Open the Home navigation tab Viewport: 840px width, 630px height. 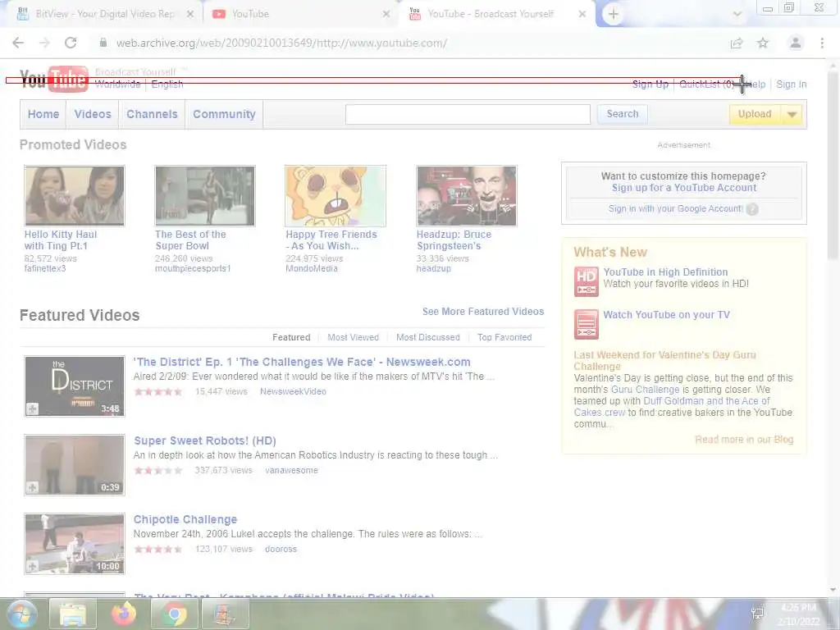(43, 114)
